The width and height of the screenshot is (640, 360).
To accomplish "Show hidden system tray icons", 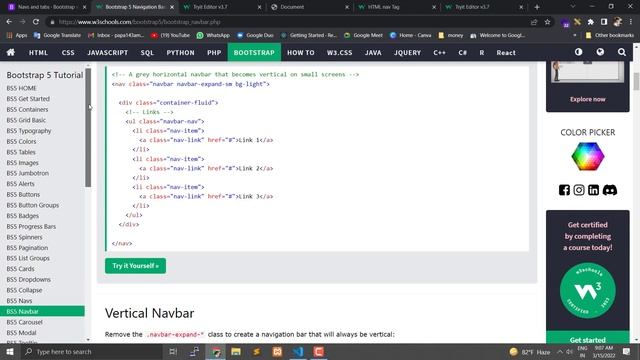I will click(x=560, y=352).
